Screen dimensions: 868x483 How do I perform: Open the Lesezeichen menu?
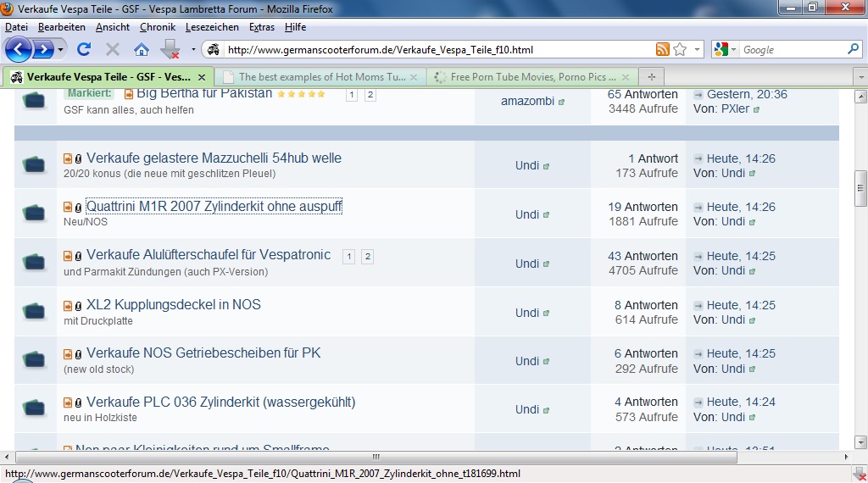pyautogui.click(x=212, y=27)
